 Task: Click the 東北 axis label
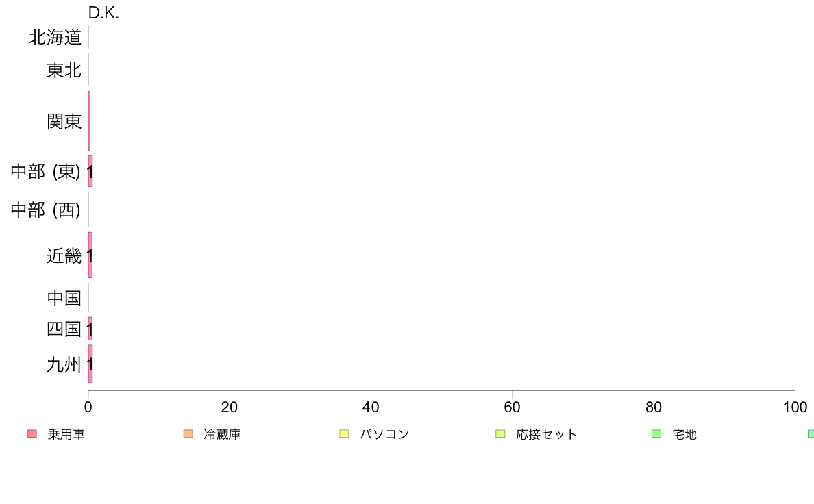[x=64, y=70]
